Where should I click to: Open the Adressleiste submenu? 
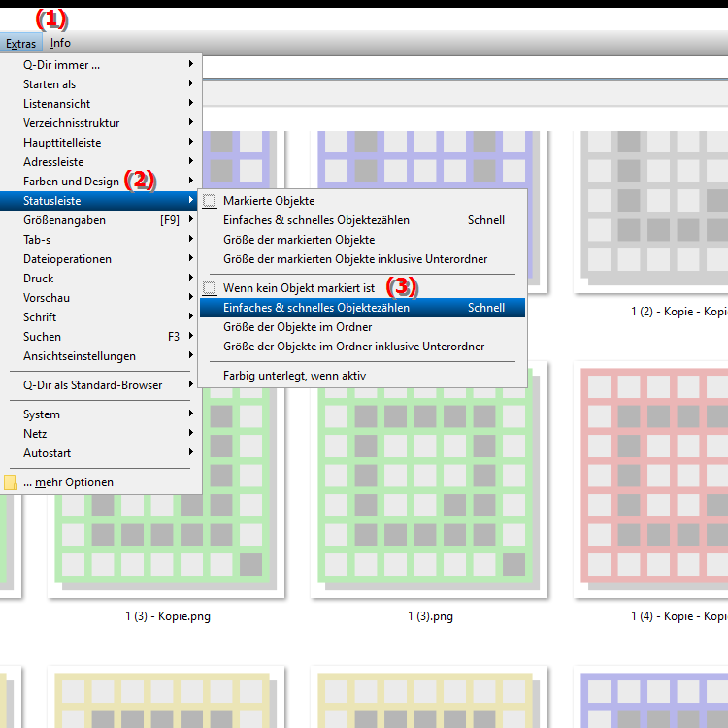[x=101, y=162]
